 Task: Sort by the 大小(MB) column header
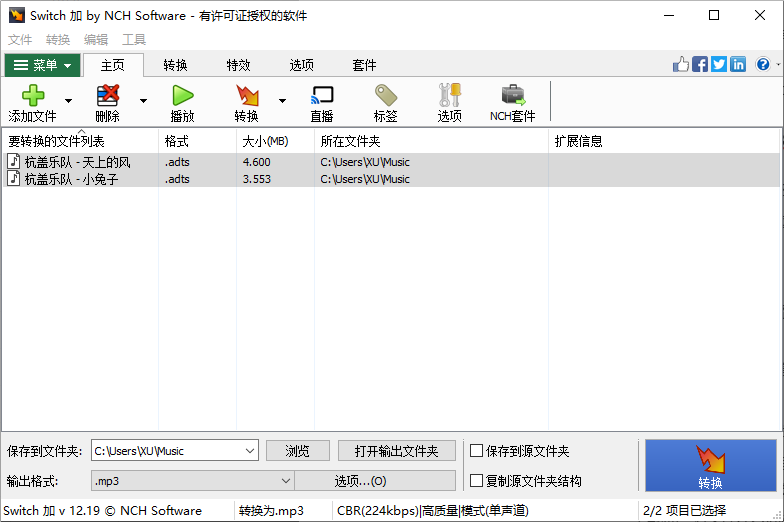click(x=275, y=142)
